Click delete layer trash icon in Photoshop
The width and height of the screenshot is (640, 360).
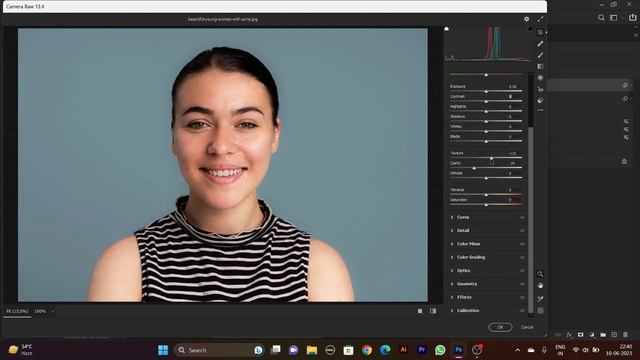click(x=626, y=335)
